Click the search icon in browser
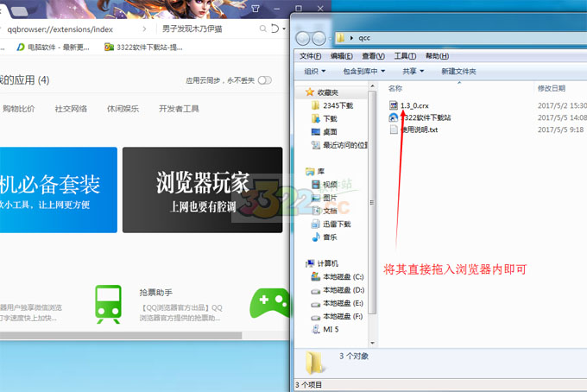The width and height of the screenshot is (587, 392). [263, 28]
